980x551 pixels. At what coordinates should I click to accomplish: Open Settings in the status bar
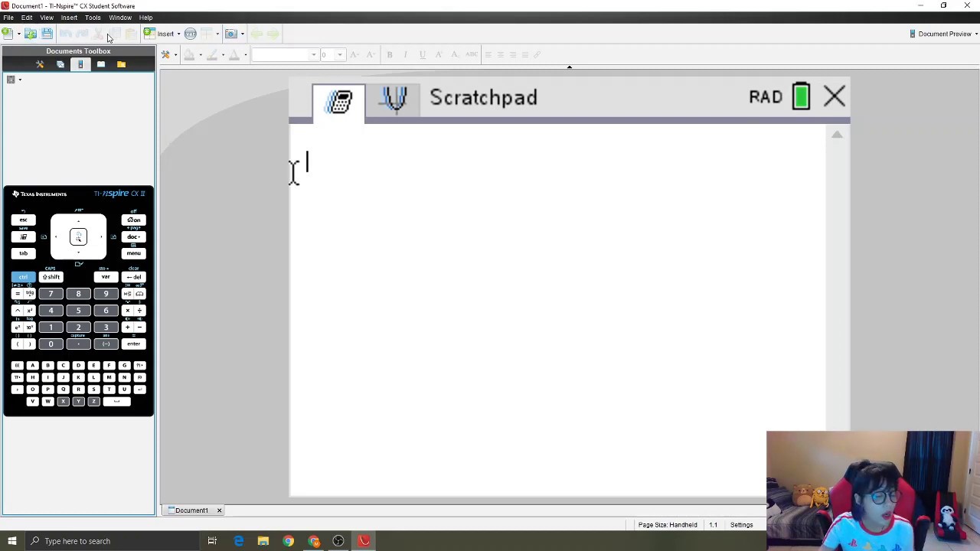coord(741,525)
